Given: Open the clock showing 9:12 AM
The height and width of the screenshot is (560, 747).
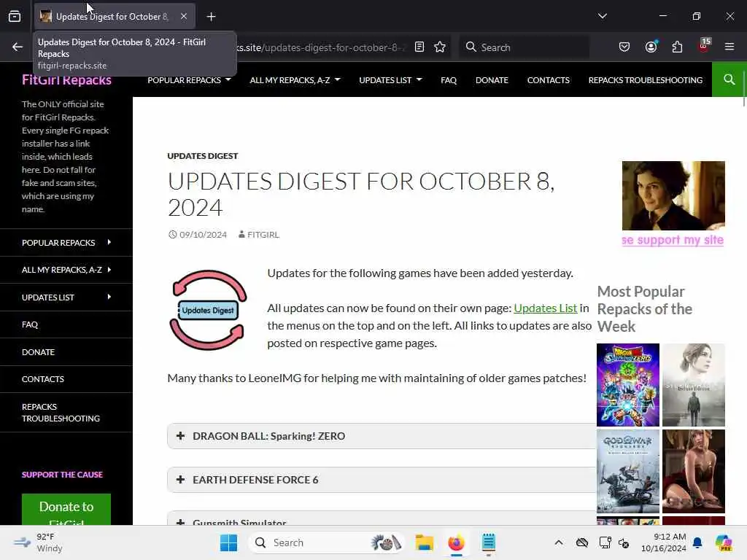Looking at the screenshot, I should [663, 542].
